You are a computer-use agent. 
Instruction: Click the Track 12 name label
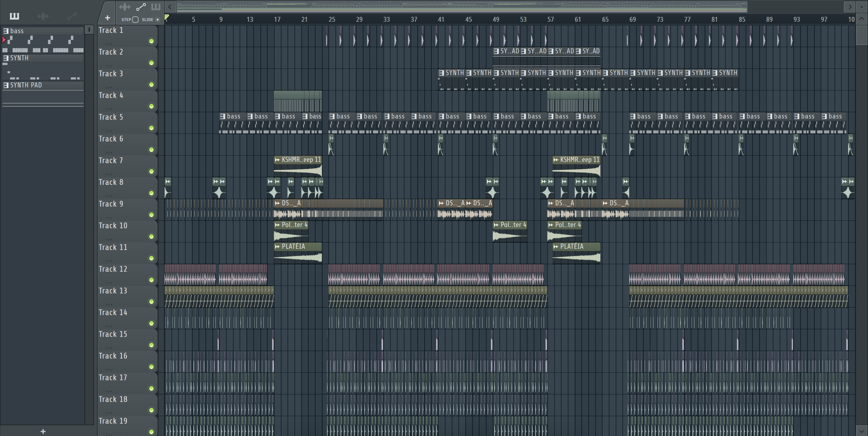coord(113,269)
